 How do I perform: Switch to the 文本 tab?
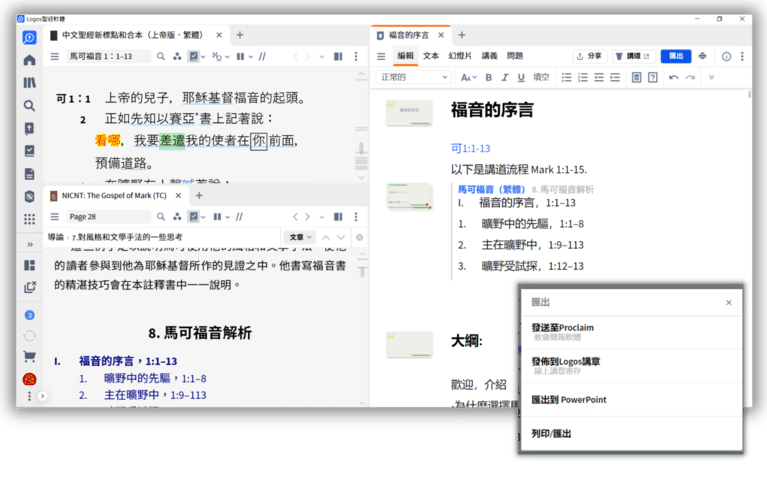point(431,56)
